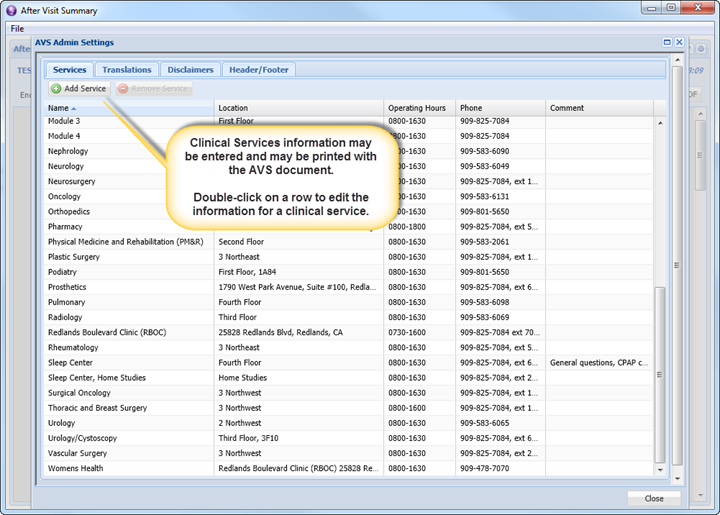Image resolution: width=720 pixels, height=515 pixels.
Task: Sort by the Comment column header
Action: pos(599,108)
